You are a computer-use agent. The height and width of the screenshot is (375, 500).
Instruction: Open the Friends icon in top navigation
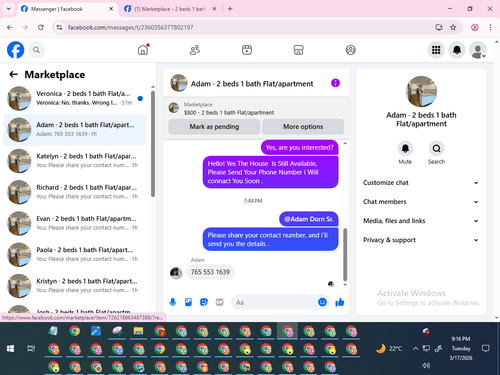point(195,50)
